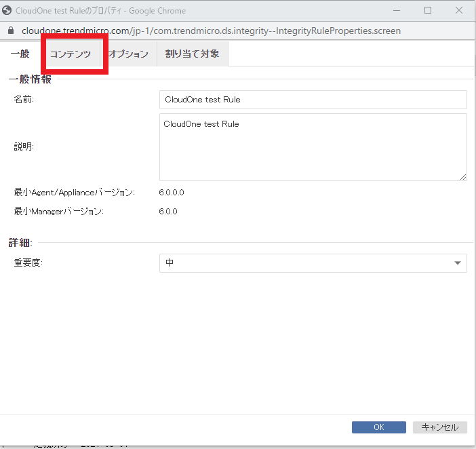Click the 重要度 label

pyautogui.click(x=28, y=263)
